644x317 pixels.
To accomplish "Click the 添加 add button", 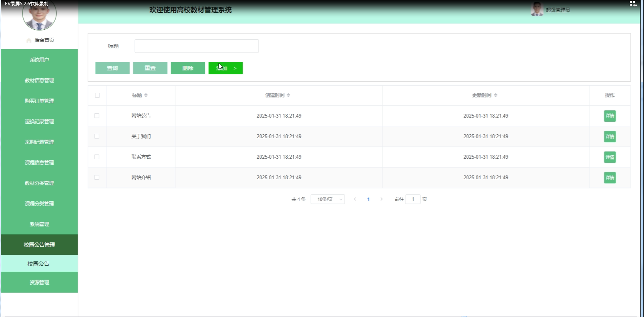I will tap(225, 68).
